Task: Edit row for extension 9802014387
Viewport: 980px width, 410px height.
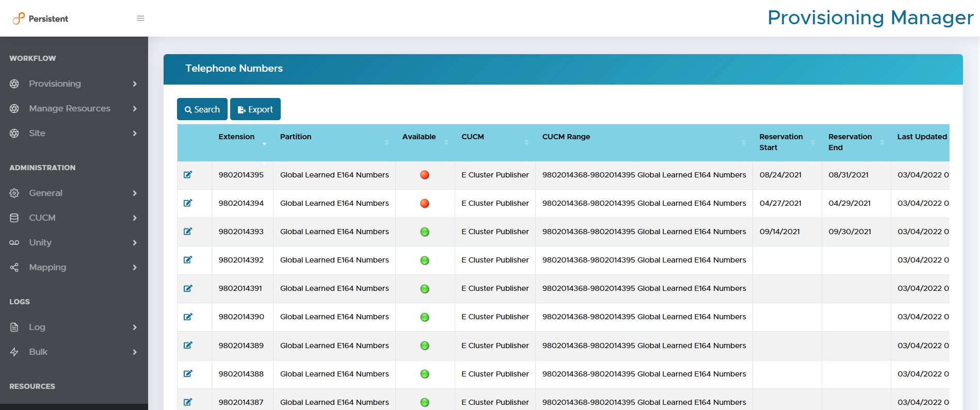Action: [x=188, y=402]
